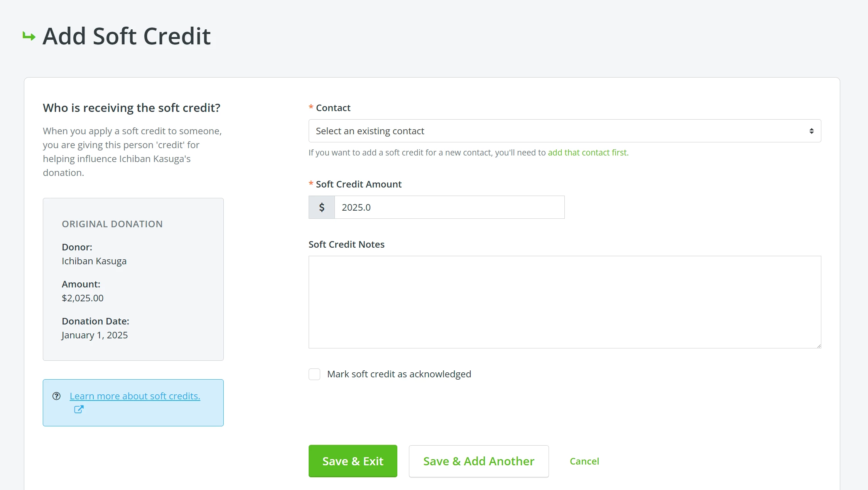Click the green arrow icon beside Add Soft Credit

[x=28, y=36]
